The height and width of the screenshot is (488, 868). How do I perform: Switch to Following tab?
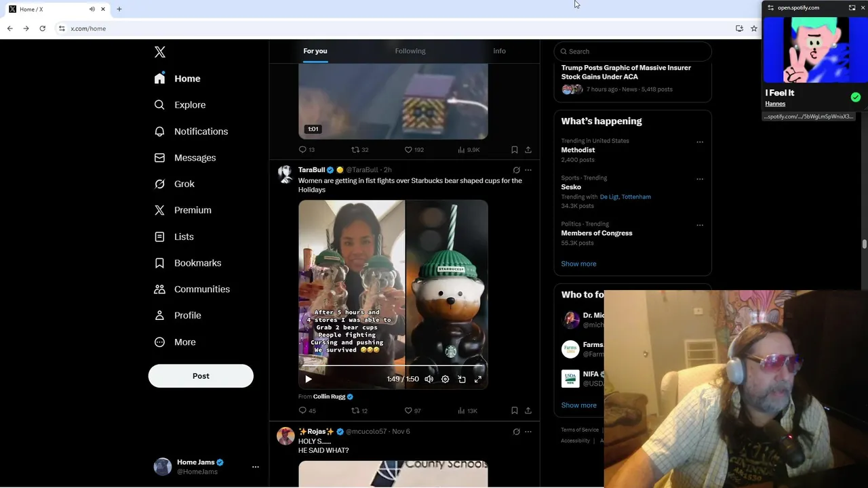click(x=410, y=51)
